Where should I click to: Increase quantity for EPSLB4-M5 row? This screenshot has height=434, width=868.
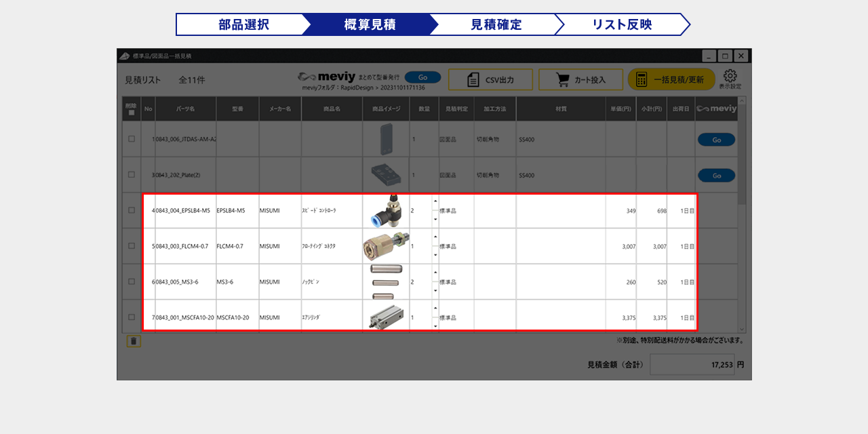pos(435,201)
